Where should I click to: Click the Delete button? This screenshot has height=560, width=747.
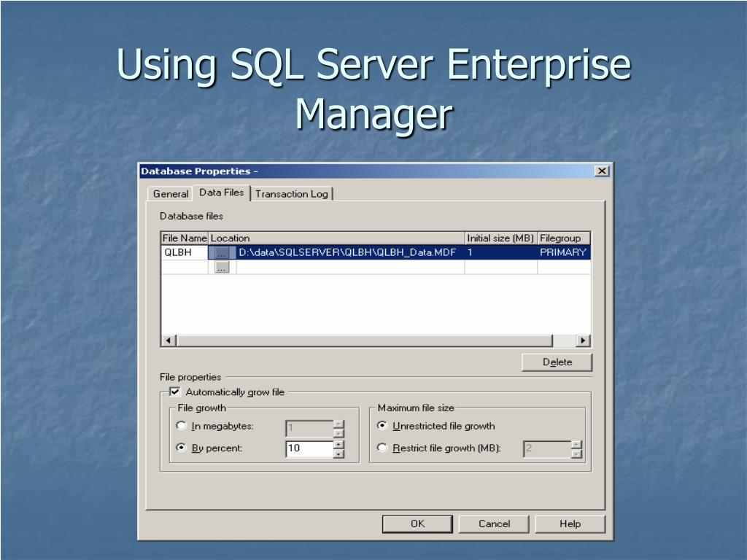(x=557, y=362)
